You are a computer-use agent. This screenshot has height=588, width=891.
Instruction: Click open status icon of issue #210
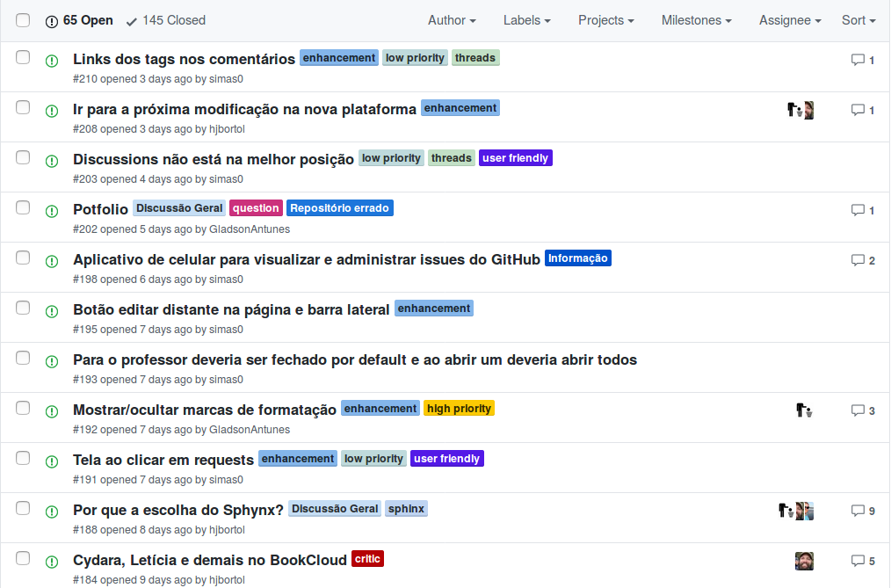[52, 61]
